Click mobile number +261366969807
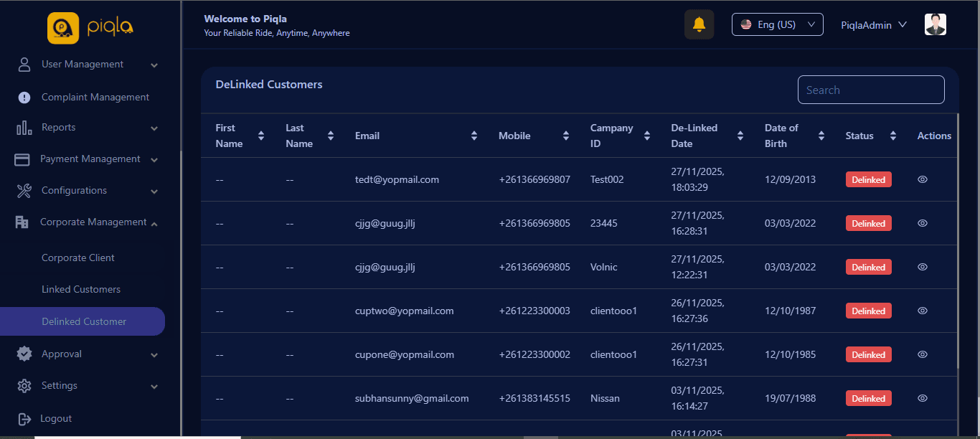The height and width of the screenshot is (439, 980). coord(534,179)
